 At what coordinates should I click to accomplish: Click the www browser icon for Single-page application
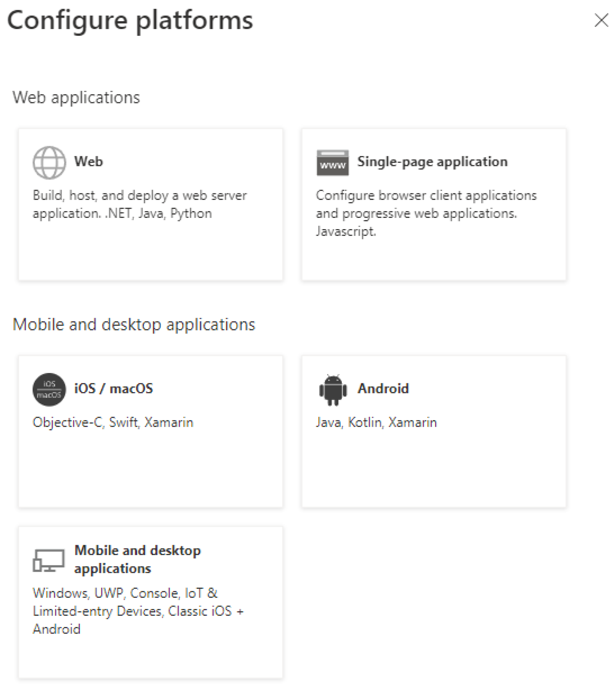[x=332, y=163]
